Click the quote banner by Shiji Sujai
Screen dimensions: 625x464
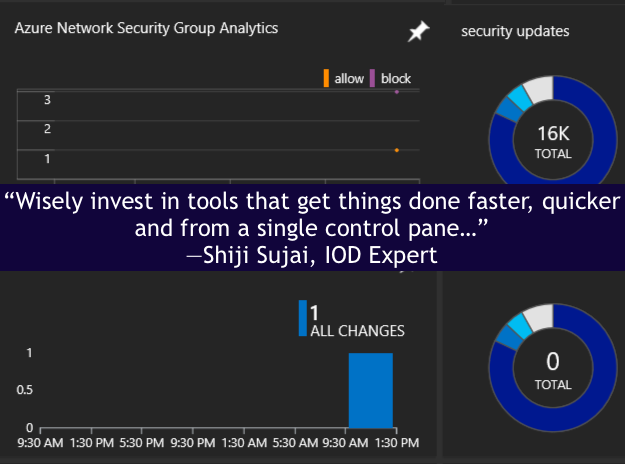pos(312,228)
